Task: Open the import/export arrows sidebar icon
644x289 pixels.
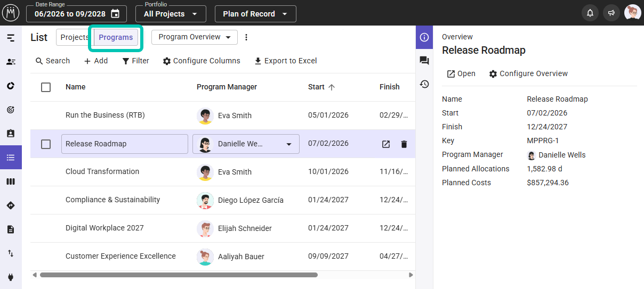Action: coord(11,253)
